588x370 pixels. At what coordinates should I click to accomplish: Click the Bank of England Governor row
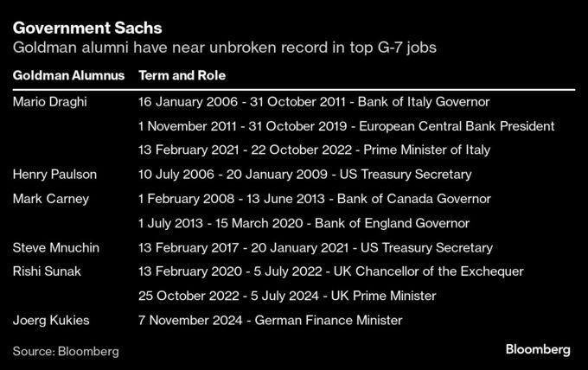pyautogui.click(x=304, y=223)
